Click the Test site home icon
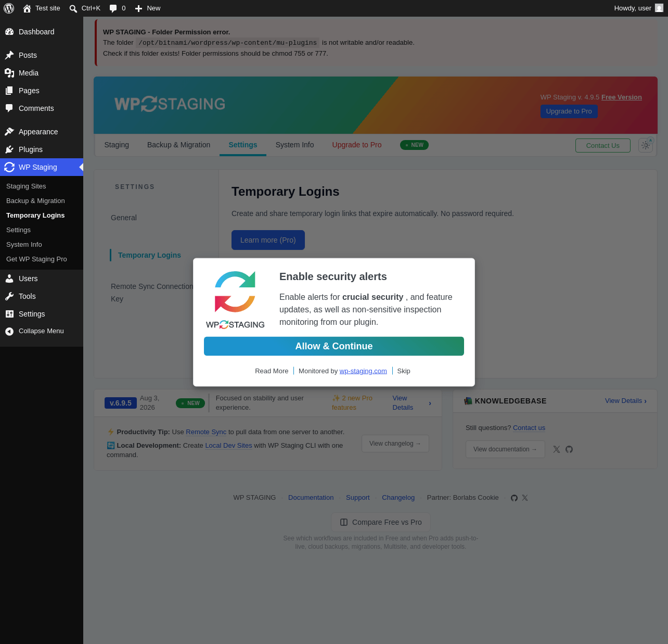This screenshot has height=644, width=668. (27, 8)
